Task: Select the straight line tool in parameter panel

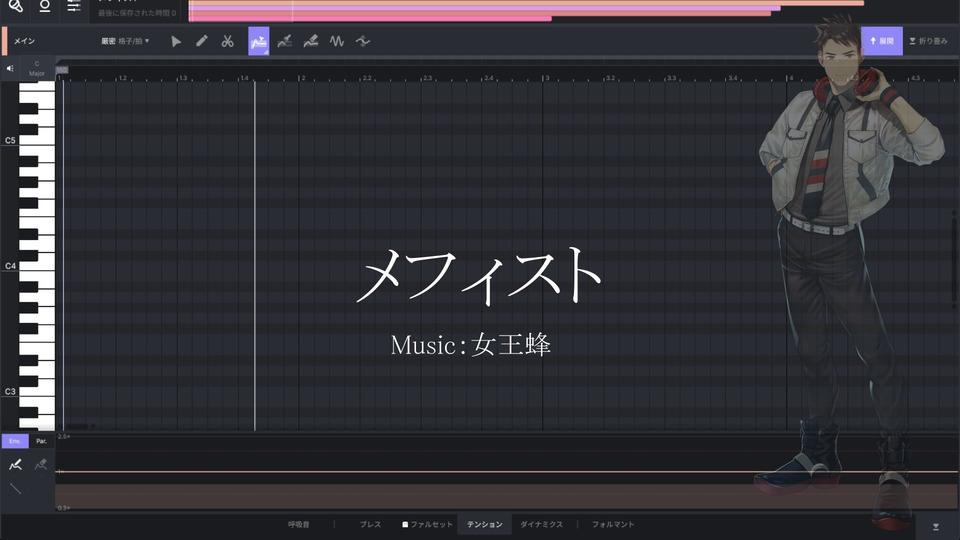Action: coord(15,489)
